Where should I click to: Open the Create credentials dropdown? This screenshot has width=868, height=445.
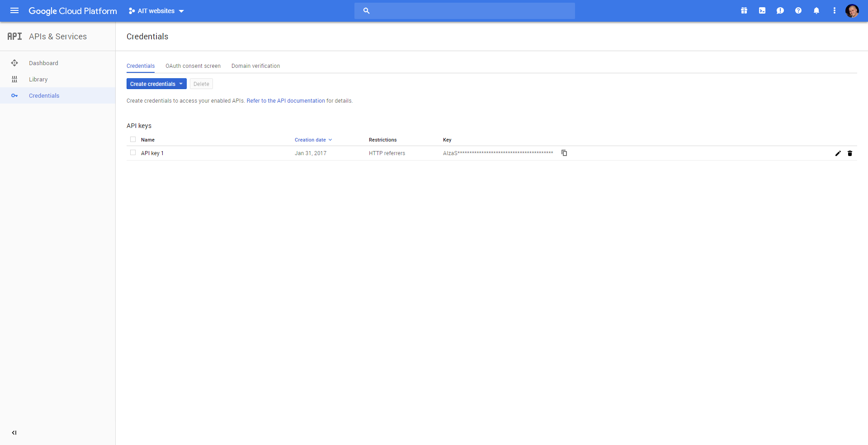[156, 84]
